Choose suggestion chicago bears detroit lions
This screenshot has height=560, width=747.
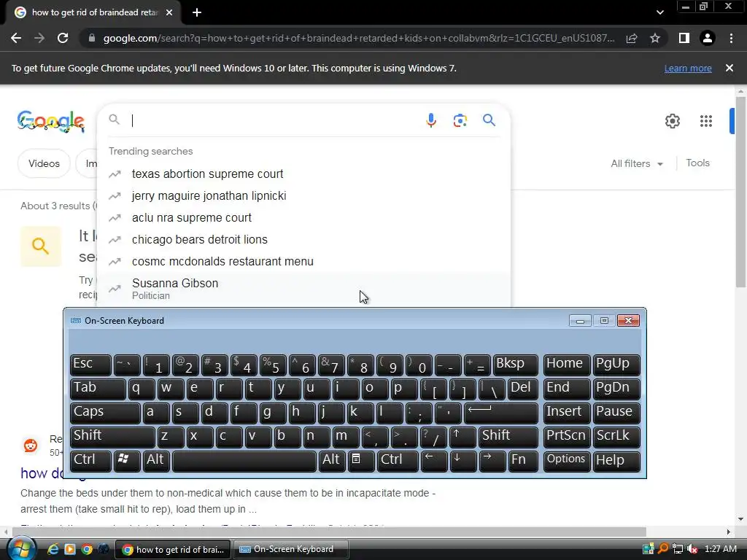[303, 239]
